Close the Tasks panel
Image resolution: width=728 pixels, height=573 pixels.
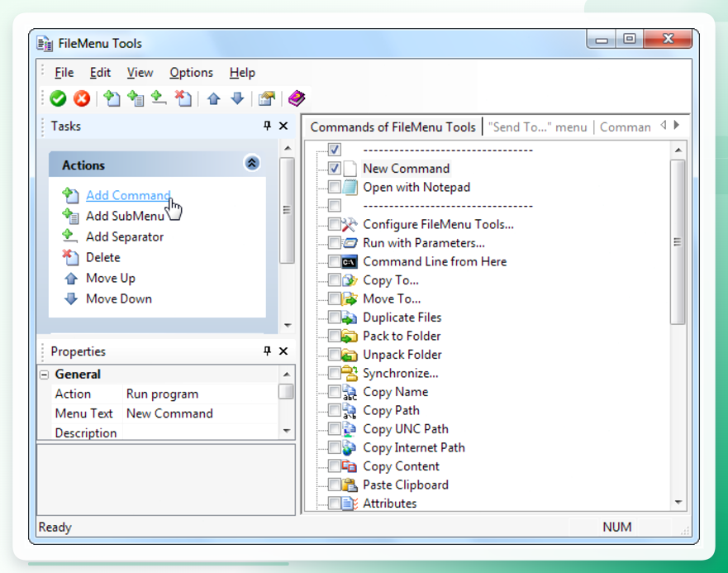click(x=283, y=126)
